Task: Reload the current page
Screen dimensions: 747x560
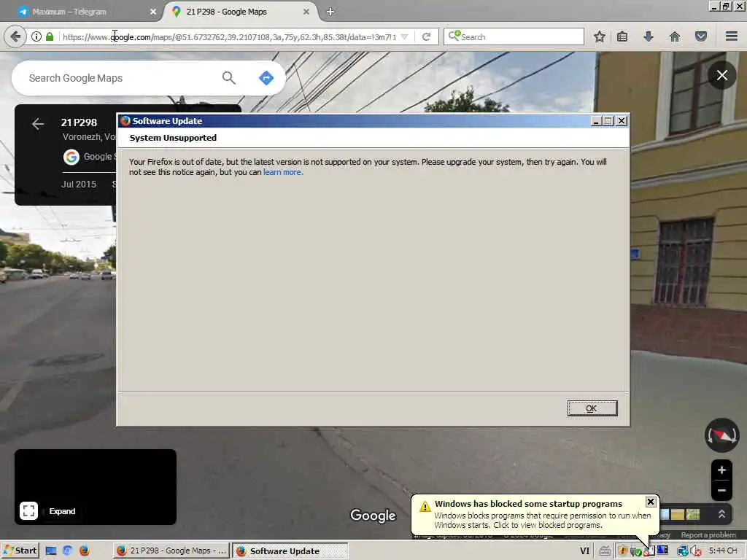Action: (x=426, y=36)
